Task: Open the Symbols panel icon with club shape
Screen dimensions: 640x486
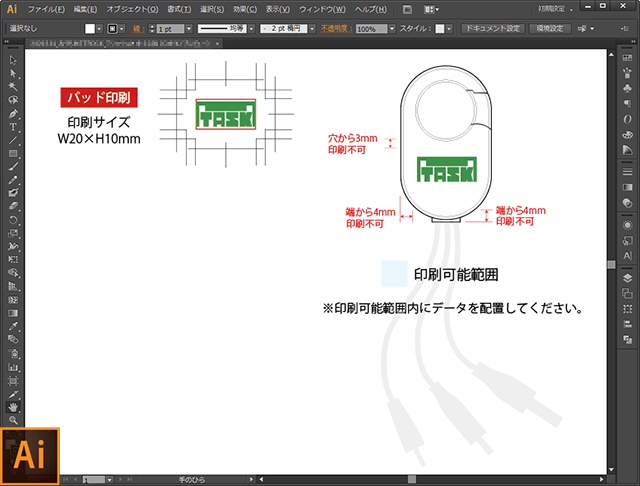Action: tap(627, 88)
